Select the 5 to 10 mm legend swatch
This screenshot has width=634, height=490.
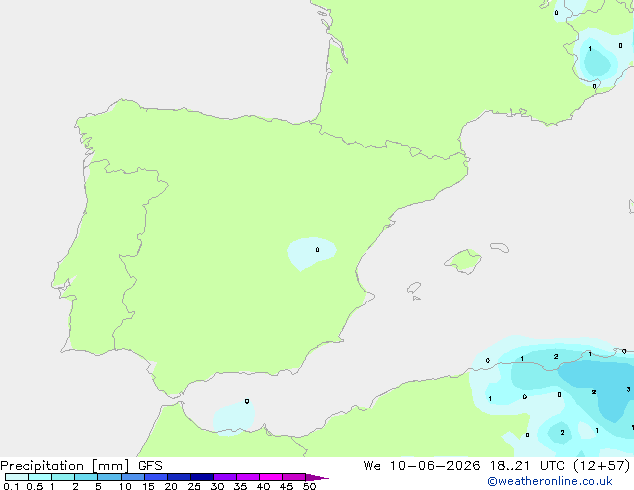point(109,477)
